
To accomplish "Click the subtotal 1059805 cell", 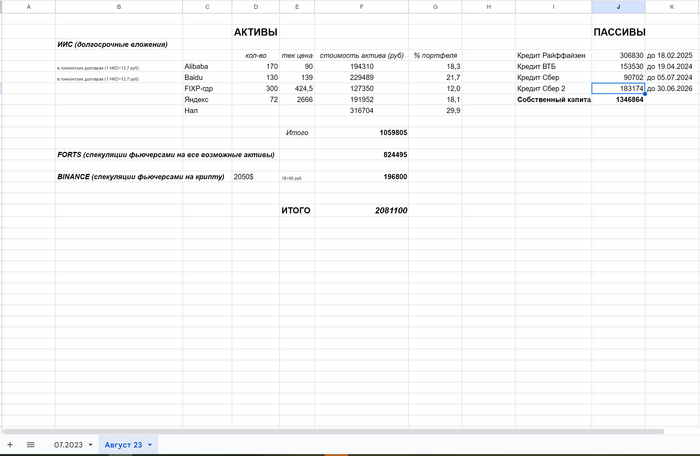I will click(x=362, y=133).
